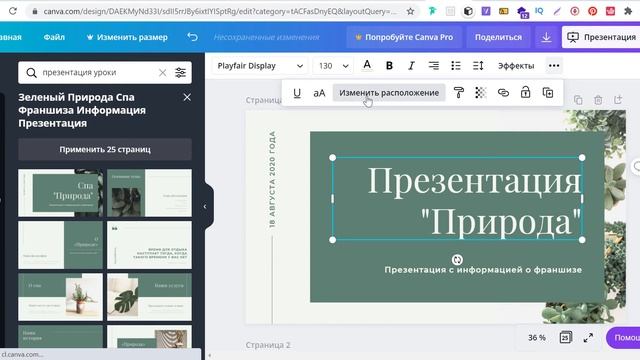
Task: Toggle bold formatting
Action: 389,65
